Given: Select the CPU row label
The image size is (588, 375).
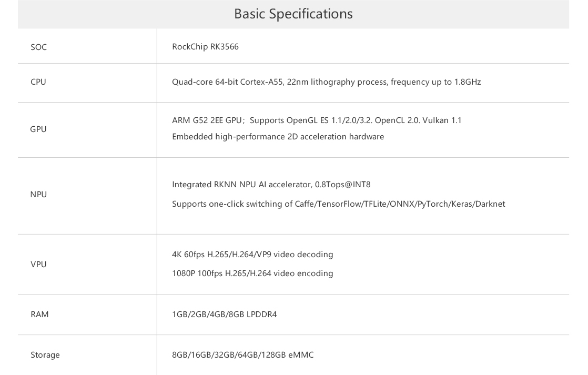Looking at the screenshot, I should [x=38, y=82].
